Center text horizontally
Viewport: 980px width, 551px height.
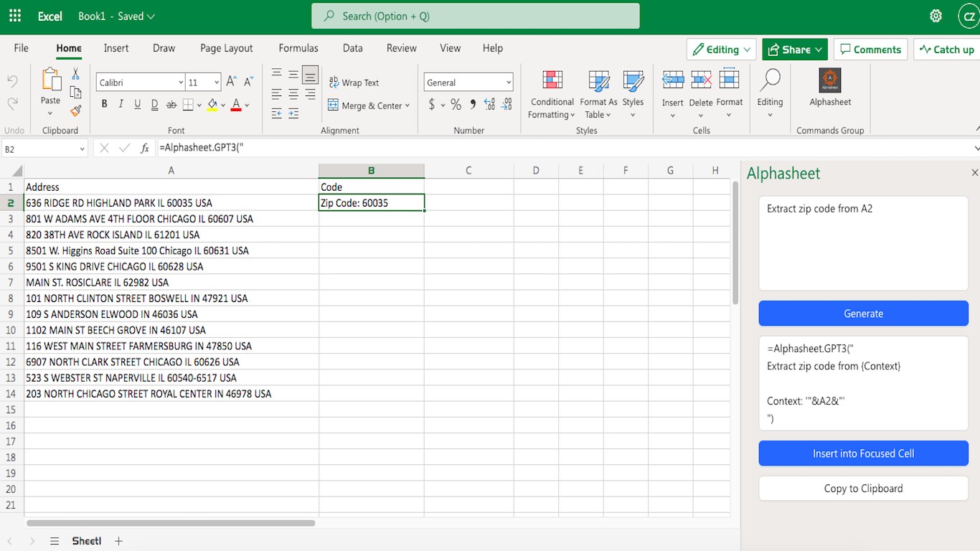click(293, 94)
